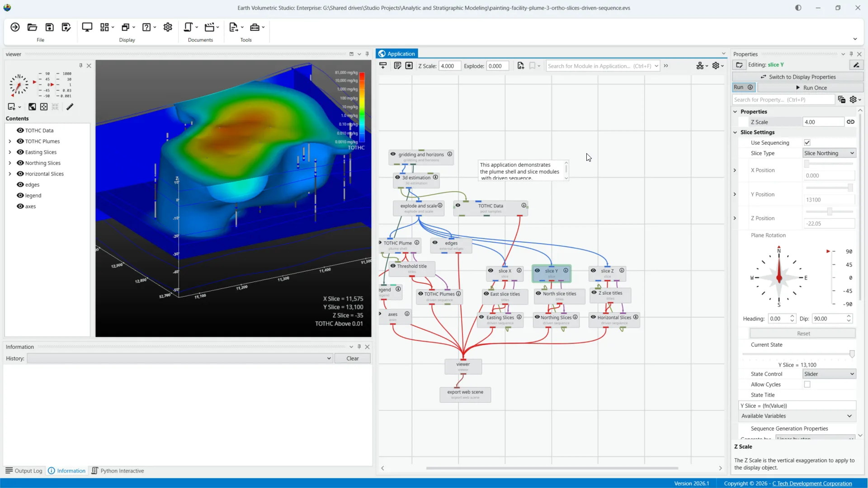The width and height of the screenshot is (868, 488).
Task: Click the measure ruler tool in viewer
Action: [x=70, y=107]
